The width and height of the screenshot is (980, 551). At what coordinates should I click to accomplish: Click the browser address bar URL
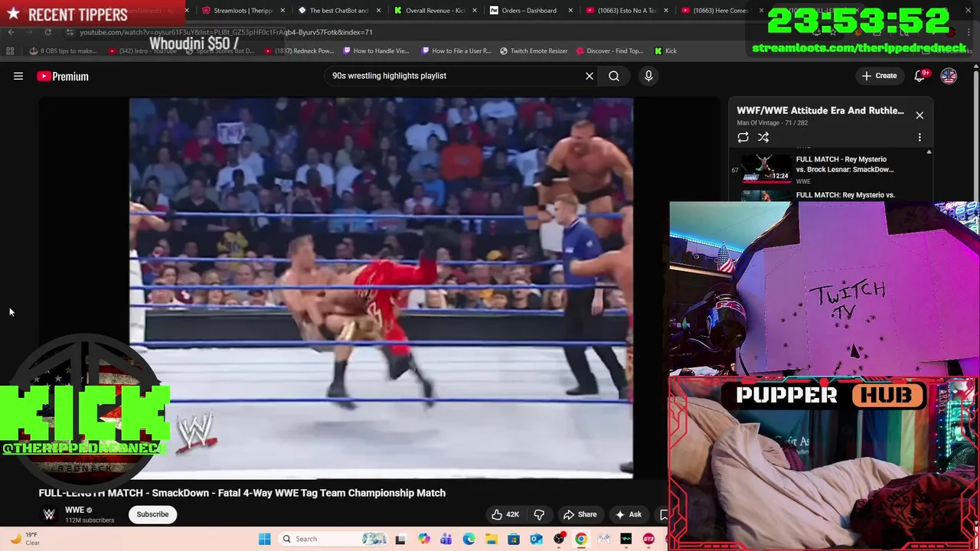click(226, 32)
